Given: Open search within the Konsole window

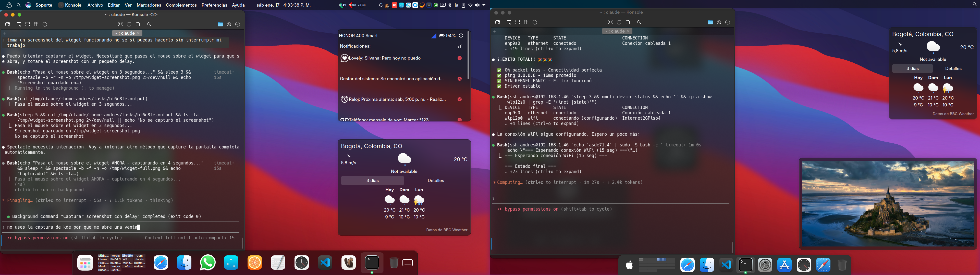Looking at the screenshot, I should point(149,24).
